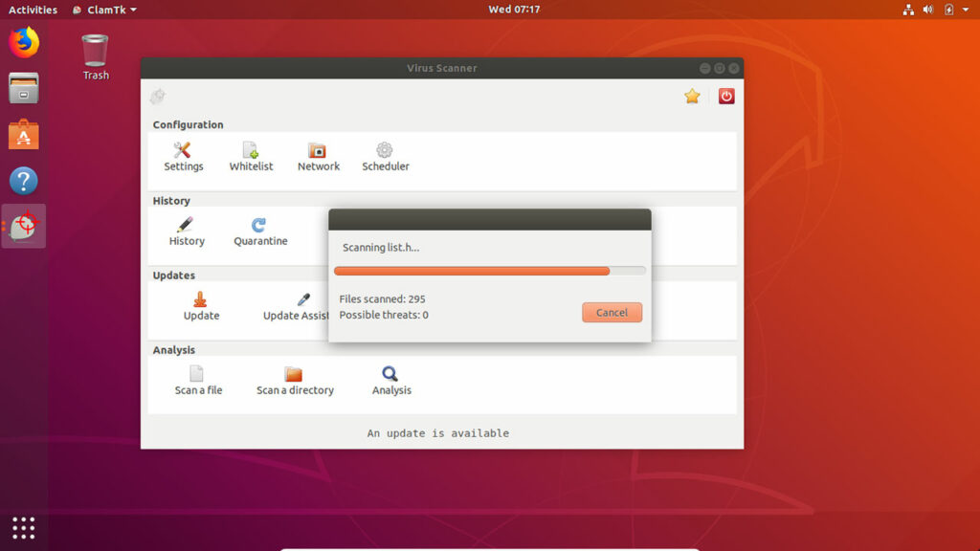
Task: Open the Quarantine section
Action: [260, 231]
